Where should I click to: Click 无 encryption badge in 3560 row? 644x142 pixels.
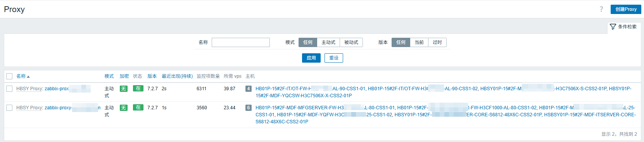pyautogui.click(x=124, y=108)
